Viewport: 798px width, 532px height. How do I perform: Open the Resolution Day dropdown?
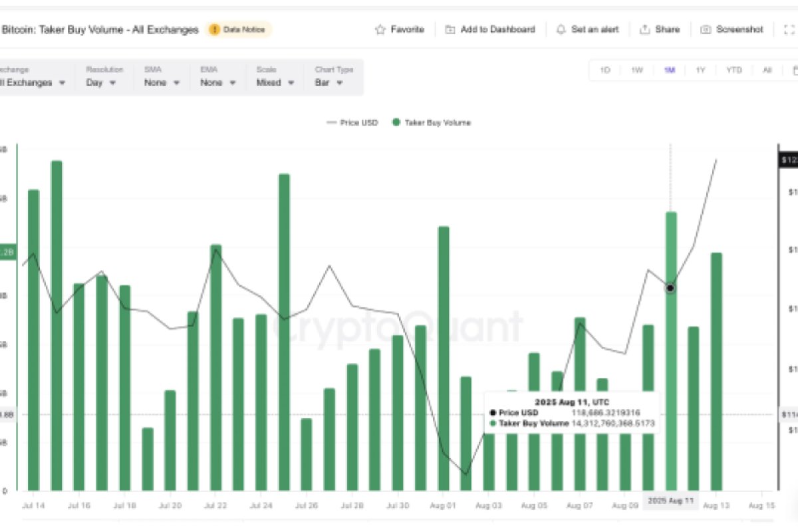tap(101, 82)
